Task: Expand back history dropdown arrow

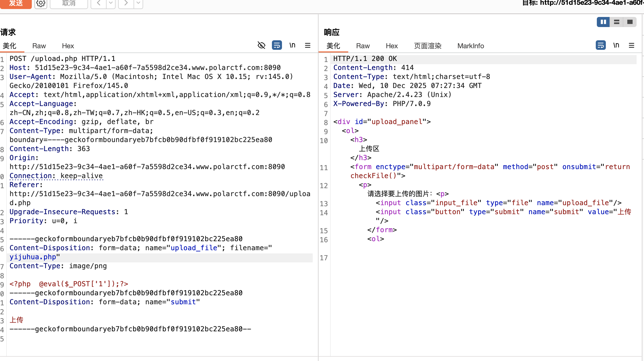Action: pyautogui.click(x=111, y=3)
